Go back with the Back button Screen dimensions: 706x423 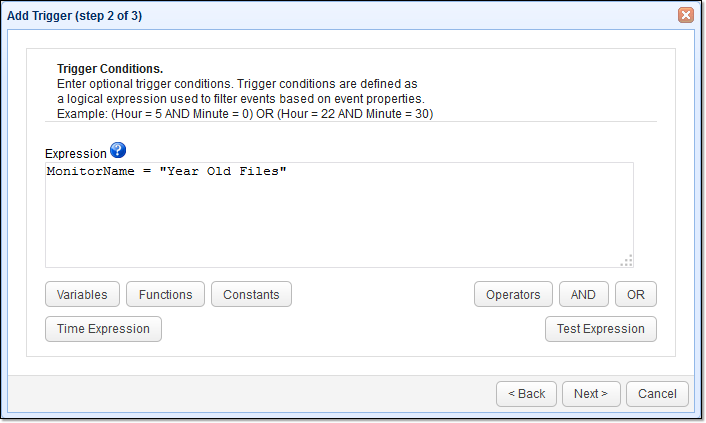pos(526,394)
